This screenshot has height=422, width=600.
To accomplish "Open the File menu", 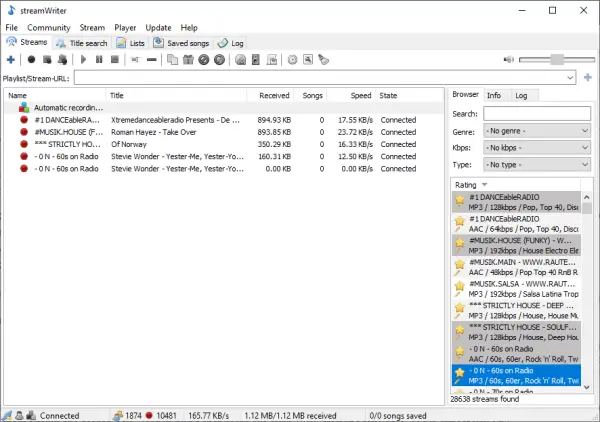I will (11, 28).
